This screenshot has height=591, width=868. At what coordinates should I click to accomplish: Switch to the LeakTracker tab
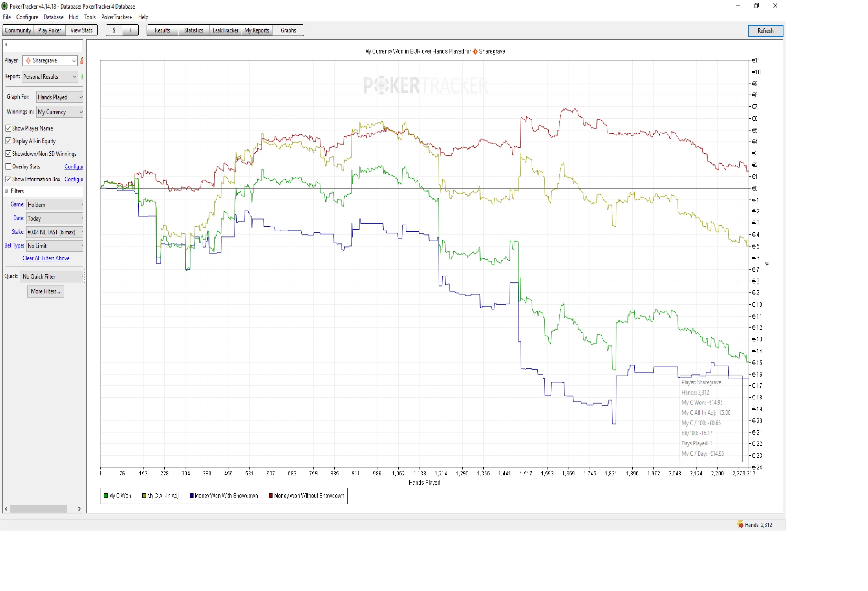point(225,30)
